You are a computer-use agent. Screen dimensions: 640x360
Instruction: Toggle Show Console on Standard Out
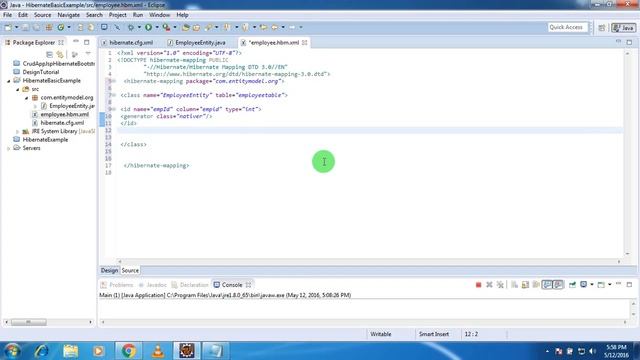(x=547, y=284)
